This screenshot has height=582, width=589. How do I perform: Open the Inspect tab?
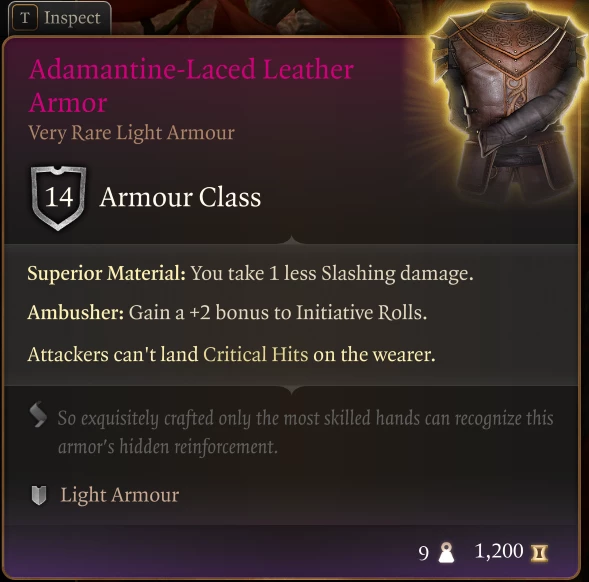[59, 18]
